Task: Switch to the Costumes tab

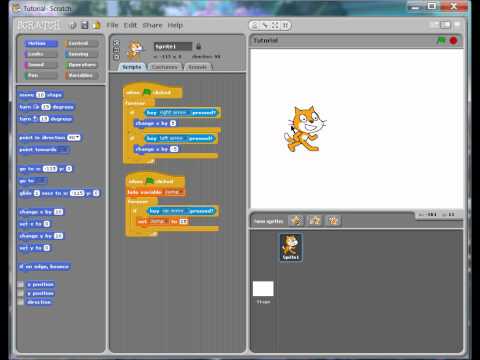Action: [164, 67]
